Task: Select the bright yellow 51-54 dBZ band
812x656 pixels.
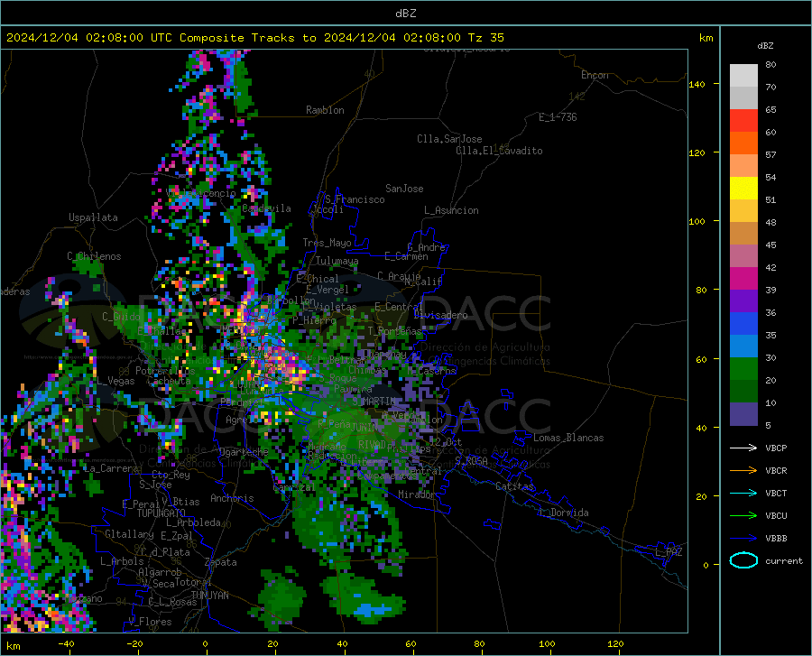Action: point(743,189)
